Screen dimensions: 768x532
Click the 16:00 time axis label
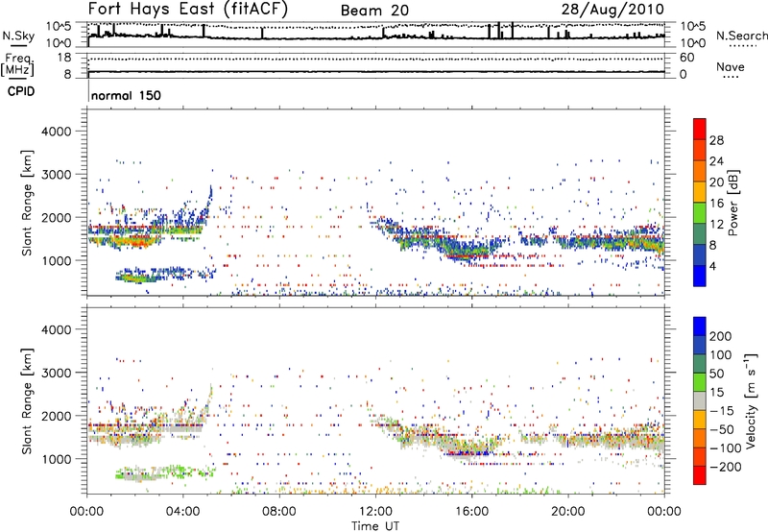pyautogui.click(x=471, y=512)
